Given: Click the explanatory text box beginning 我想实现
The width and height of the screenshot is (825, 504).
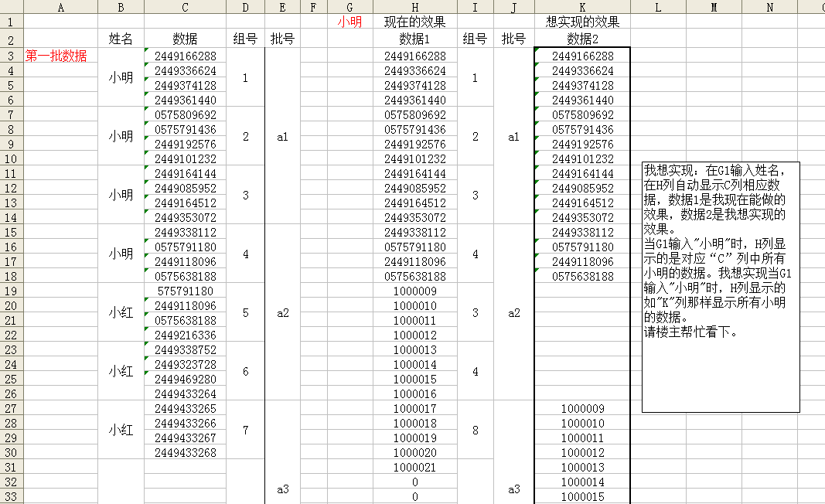Looking at the screenshot, I should [720, 286].
